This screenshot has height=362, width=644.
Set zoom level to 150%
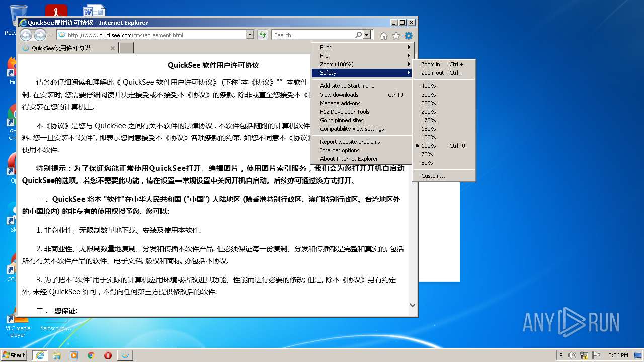444,129
